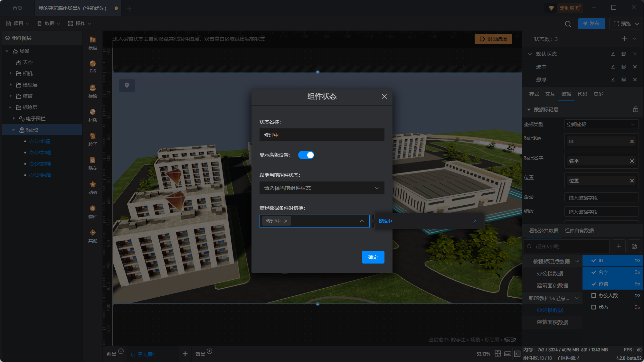Click the 确定 confirm button
The width and height of the screenshot is (644, 362).
pos(373,257)
